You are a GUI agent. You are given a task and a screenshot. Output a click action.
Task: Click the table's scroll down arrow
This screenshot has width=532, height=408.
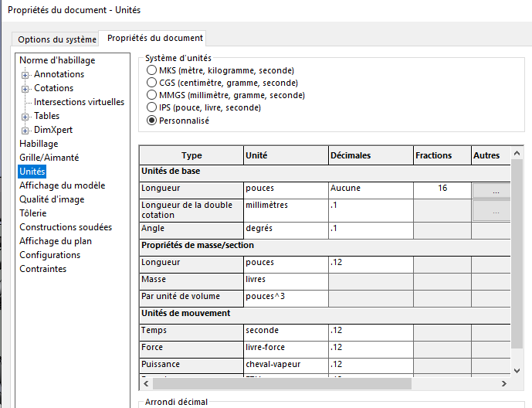[x=517, y=371]
